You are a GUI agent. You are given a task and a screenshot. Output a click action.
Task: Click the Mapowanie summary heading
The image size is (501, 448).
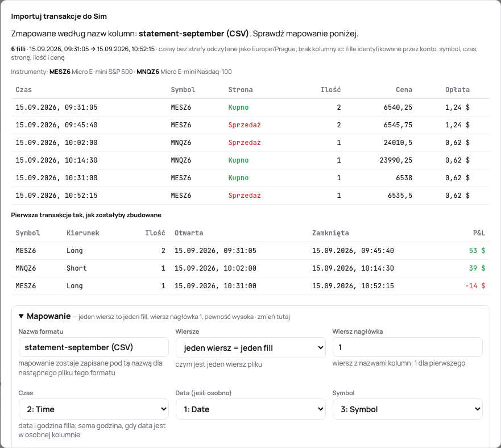(x=48, y=316)
